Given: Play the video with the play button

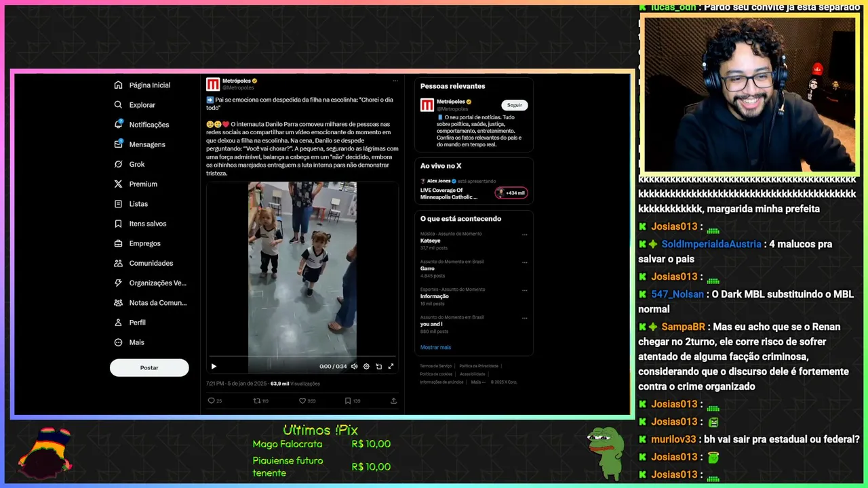Looking at the screenshot, I should (214, 366).
